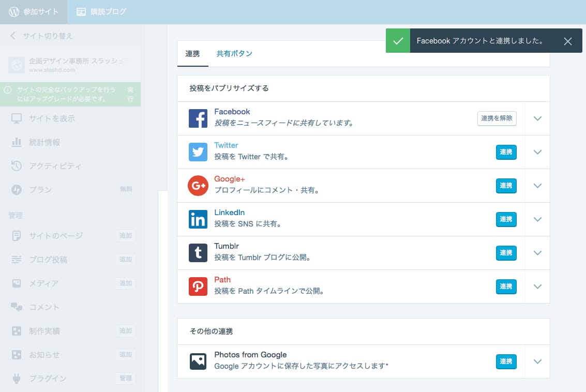586x392 pixels.
Task: Open 購読ブログ in the top bar
Action: pyautogui.click(x=102, y=12)
